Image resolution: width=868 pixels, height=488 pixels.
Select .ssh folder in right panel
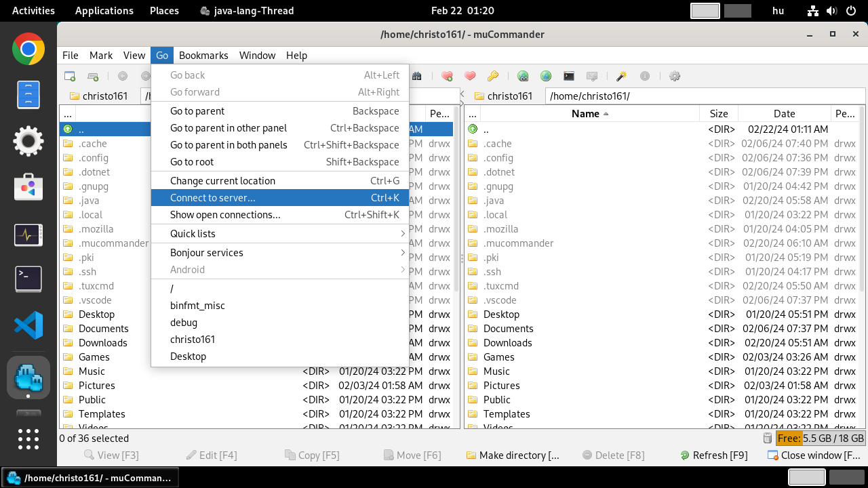click(x=662, y=272)
